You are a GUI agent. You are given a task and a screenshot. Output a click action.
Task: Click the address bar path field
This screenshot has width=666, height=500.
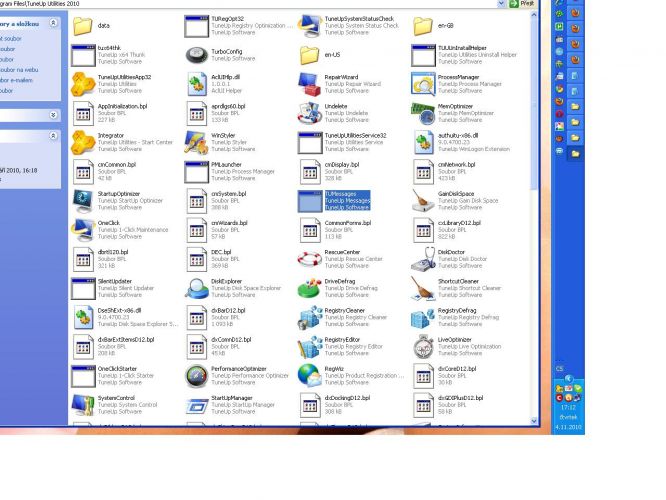click(x=248, y=3)
